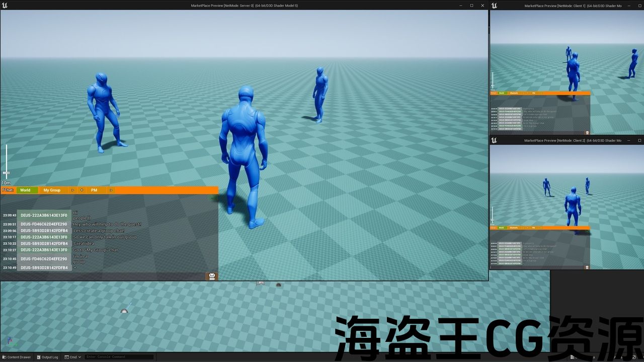Open the Output Log panel
The image size is (644, 362).
click(47, 357)
